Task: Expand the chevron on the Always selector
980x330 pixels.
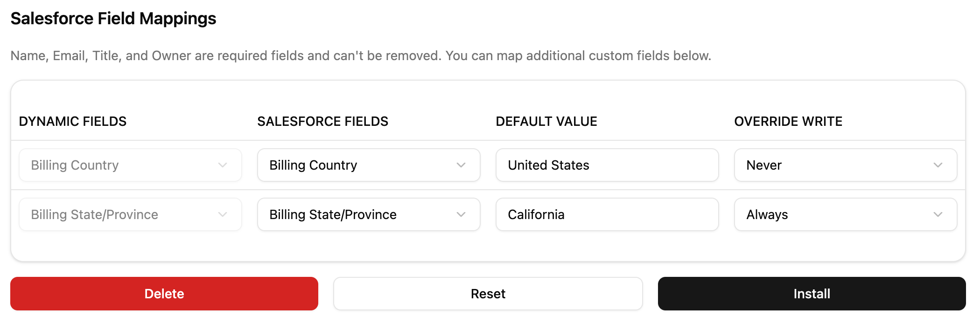Action: (x=939, y=214)
